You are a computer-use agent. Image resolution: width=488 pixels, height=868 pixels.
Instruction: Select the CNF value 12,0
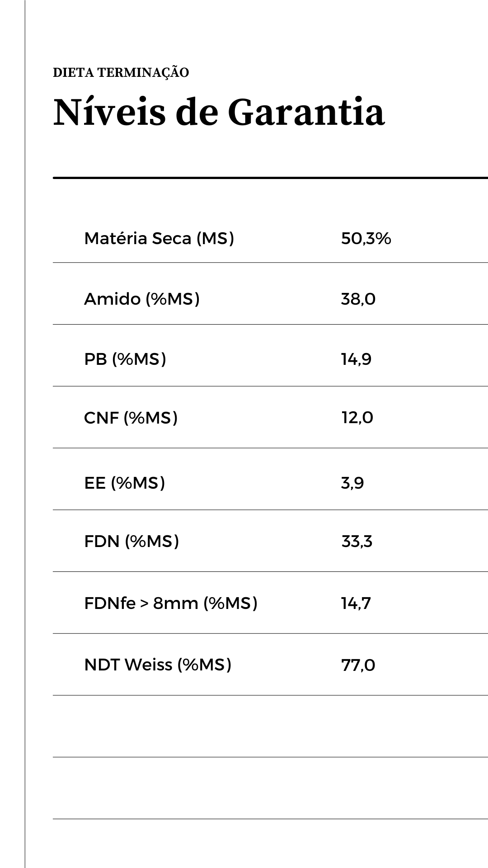pyautogui.click(x=357, y=418)
